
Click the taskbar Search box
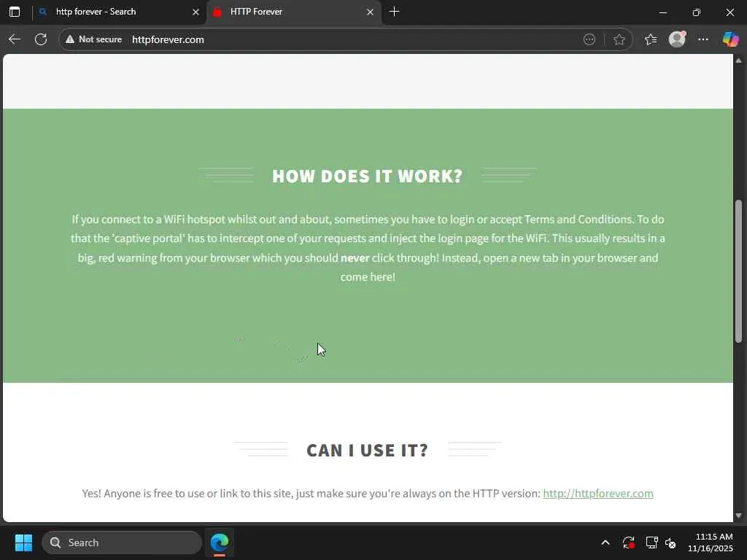click(x=122, y=542)
